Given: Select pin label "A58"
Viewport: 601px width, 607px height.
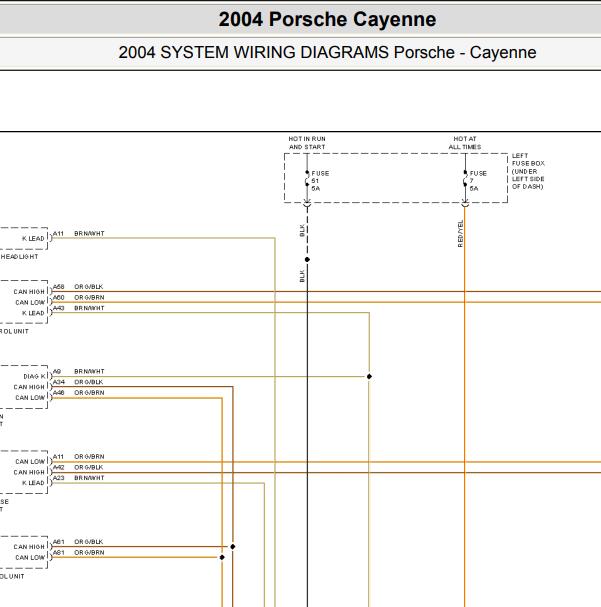Looking at the screenshot, I should pos(58,287).
